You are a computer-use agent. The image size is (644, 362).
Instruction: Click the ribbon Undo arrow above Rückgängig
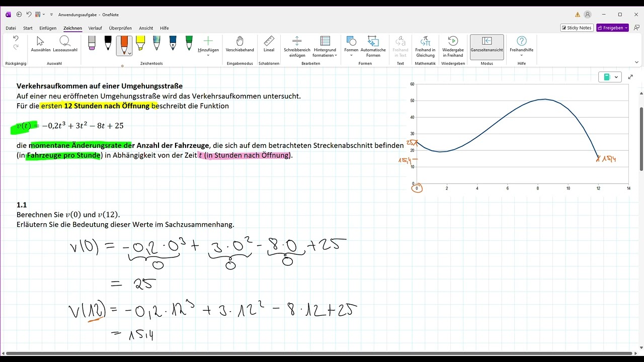(x=16, y=39)
